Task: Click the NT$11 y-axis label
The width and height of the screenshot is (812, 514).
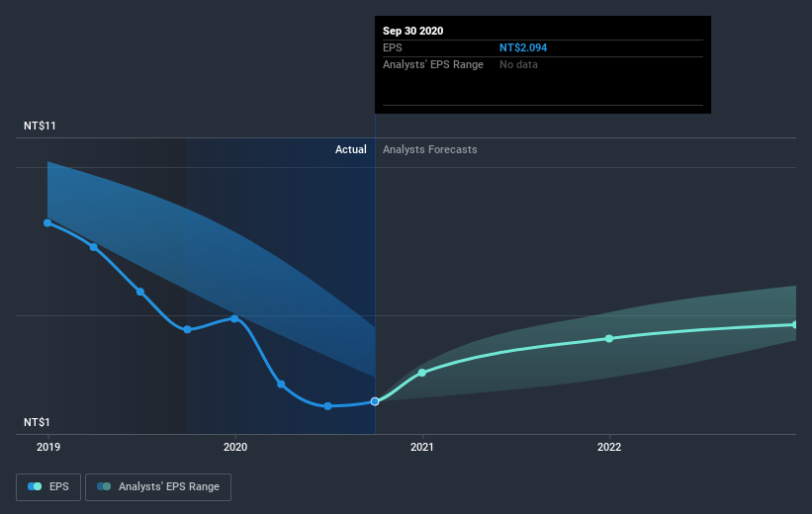Action: click(40, 126)
